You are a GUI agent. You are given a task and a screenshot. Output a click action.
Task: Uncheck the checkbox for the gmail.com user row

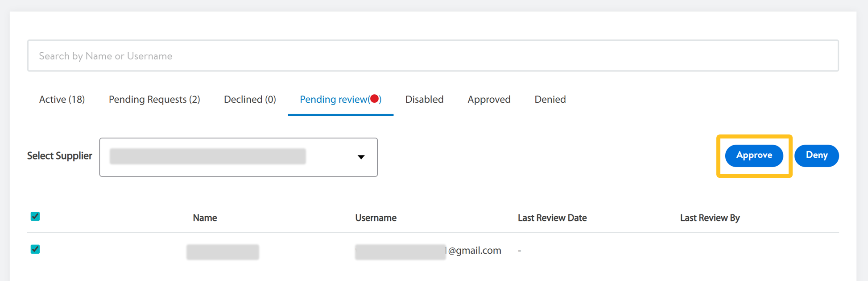35,249
